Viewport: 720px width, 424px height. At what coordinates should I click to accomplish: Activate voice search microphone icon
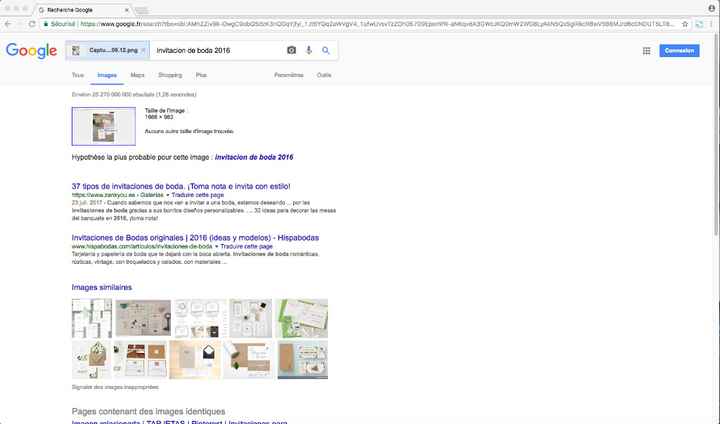click(x=309, y=50)
